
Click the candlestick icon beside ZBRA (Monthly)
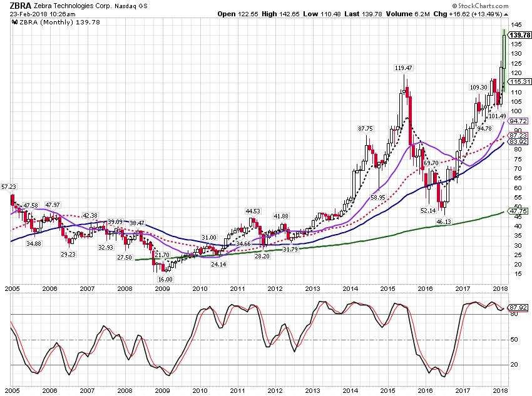14,23
